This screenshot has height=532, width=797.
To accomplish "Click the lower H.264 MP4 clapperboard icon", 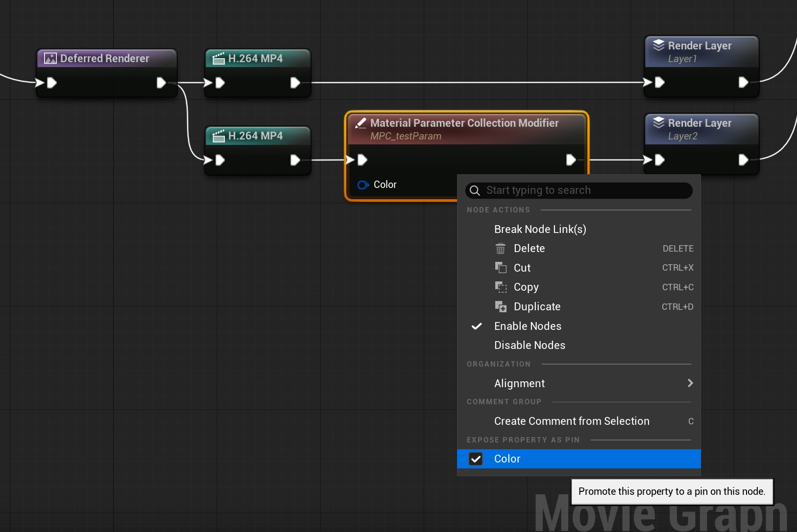I will click(218, 136).
